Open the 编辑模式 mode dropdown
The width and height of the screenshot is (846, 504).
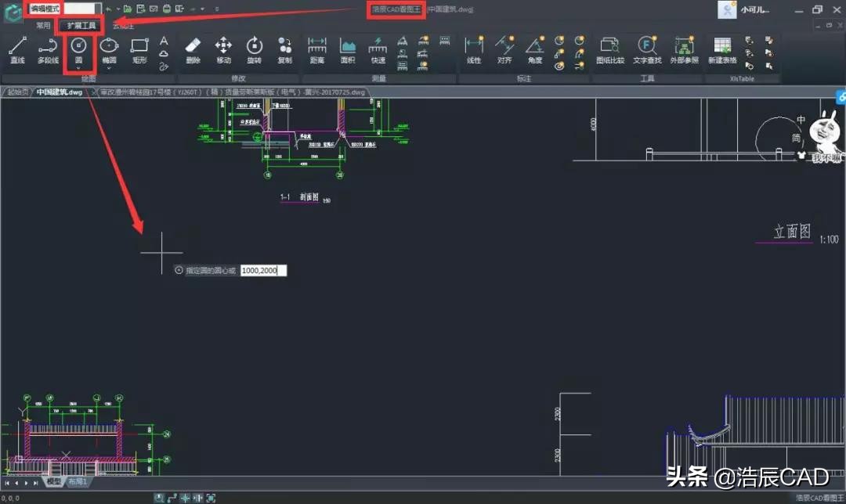pos(81,9)
